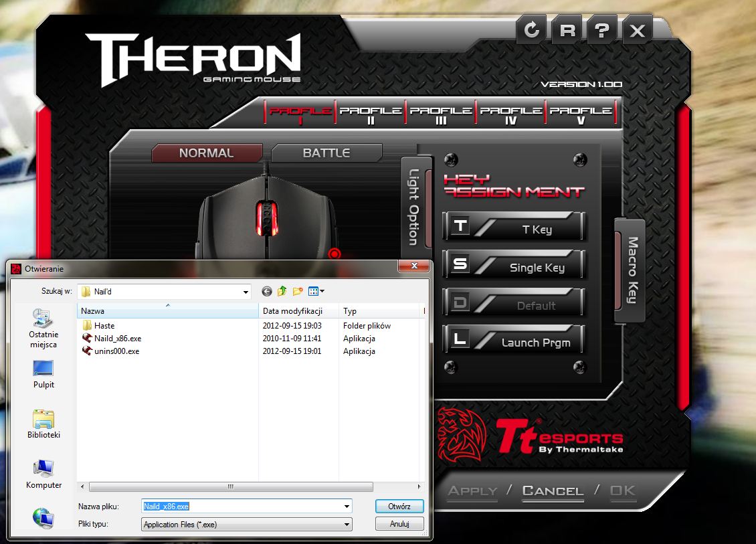
Task: Click the refresh arrow icon in Theron header
Action: click(x=532, y=30)
